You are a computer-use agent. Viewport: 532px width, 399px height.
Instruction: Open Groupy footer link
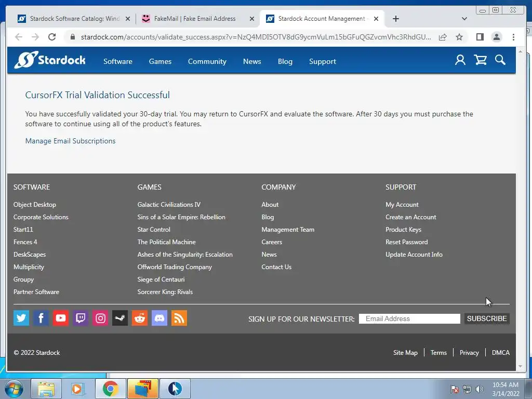point(23,279)
